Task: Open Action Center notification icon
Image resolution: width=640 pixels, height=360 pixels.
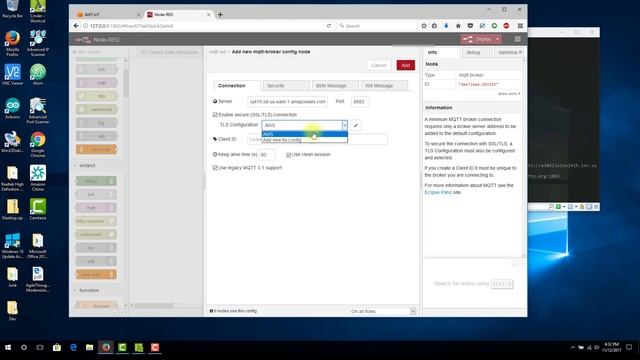Action: pyautogui.click(x=629, y=347)
